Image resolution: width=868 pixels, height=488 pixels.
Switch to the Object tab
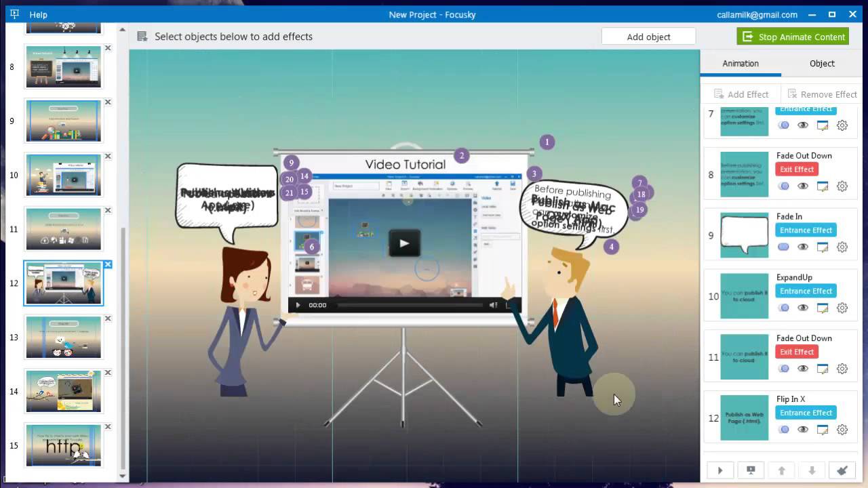click(822, 63)
